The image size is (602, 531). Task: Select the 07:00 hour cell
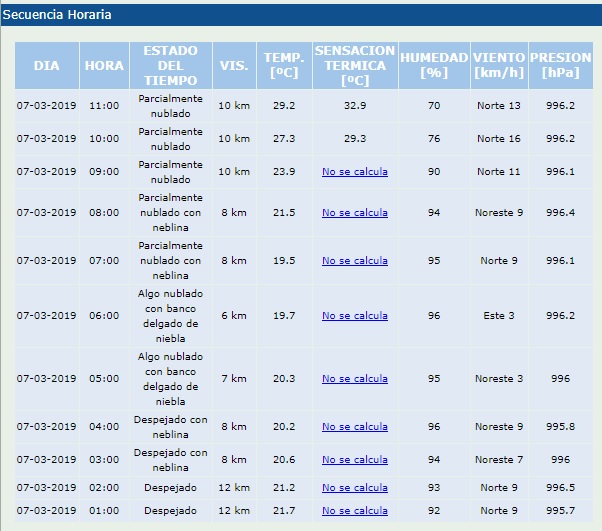click(x=104, y=261)
